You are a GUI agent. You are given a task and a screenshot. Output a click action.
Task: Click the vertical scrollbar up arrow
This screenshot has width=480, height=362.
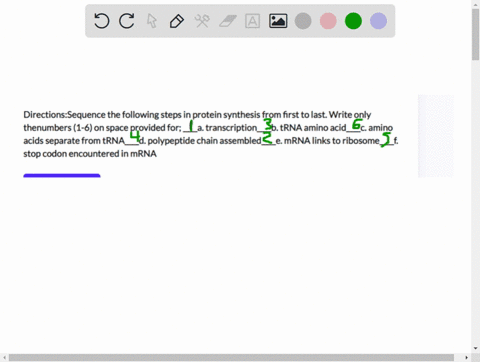[x=475, y=4]
